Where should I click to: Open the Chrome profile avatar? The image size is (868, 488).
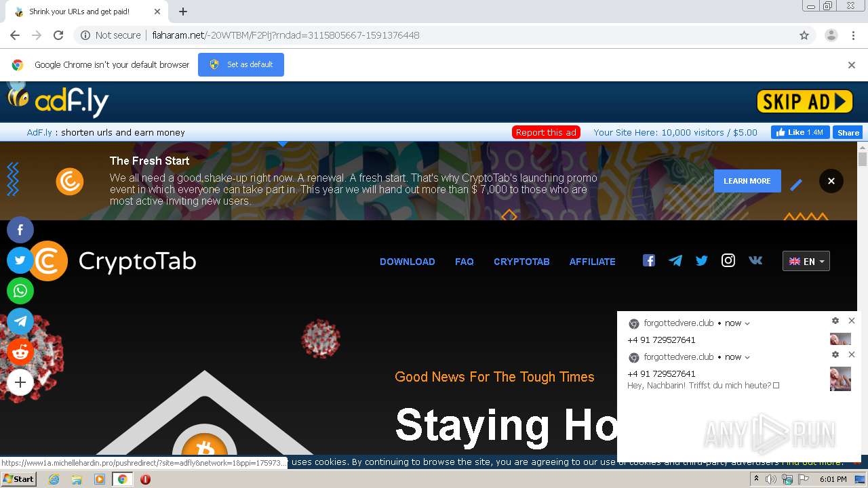point(831,35)
